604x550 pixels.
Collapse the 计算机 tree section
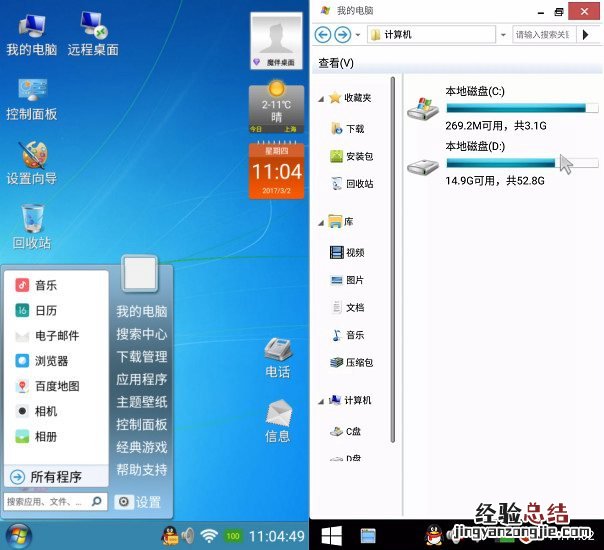point(321,400)
